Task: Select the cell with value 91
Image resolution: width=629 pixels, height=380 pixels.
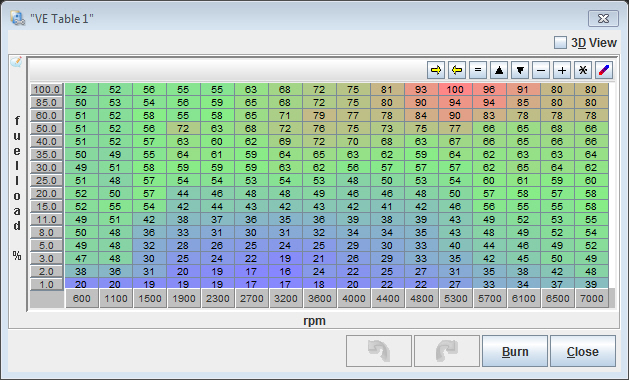Action: [x=523, y=89]
